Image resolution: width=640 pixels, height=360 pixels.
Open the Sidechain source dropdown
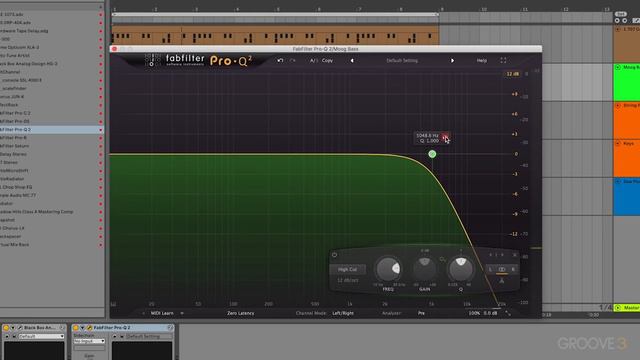pos(89,341)
